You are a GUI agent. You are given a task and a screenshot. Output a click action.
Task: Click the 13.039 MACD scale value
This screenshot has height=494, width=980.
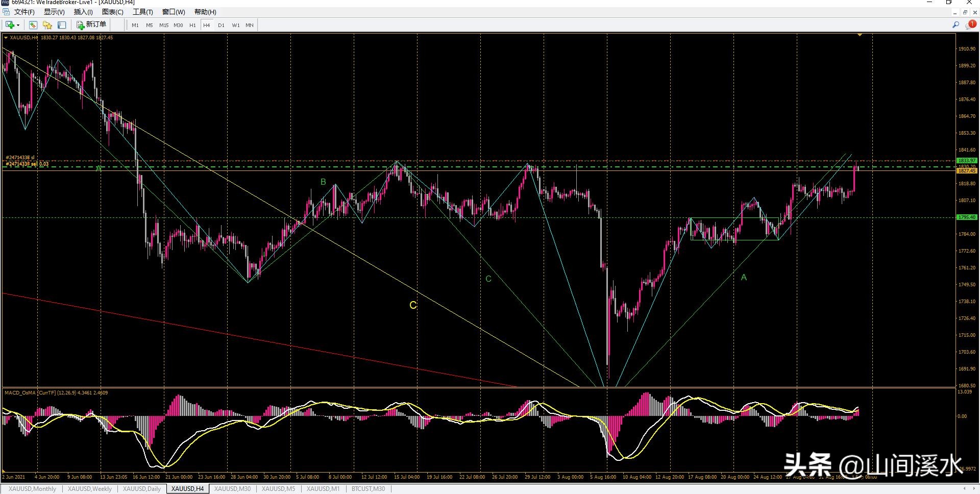point(965,392)
